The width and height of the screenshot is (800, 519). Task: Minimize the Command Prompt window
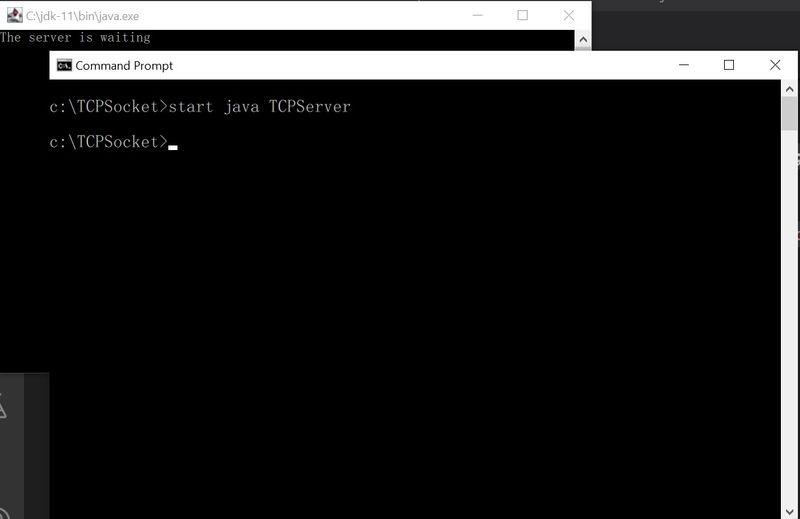point(683,65)
